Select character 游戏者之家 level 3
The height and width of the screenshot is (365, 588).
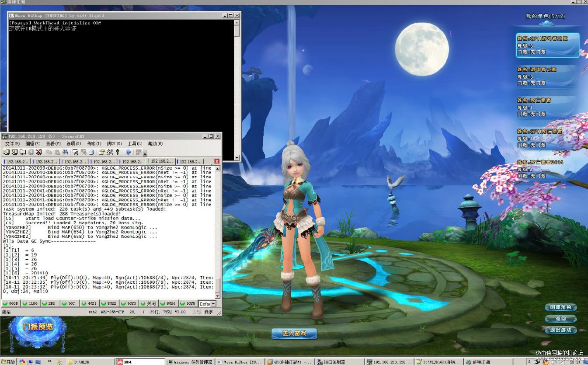pyautogui.click(x=547, y=76)
